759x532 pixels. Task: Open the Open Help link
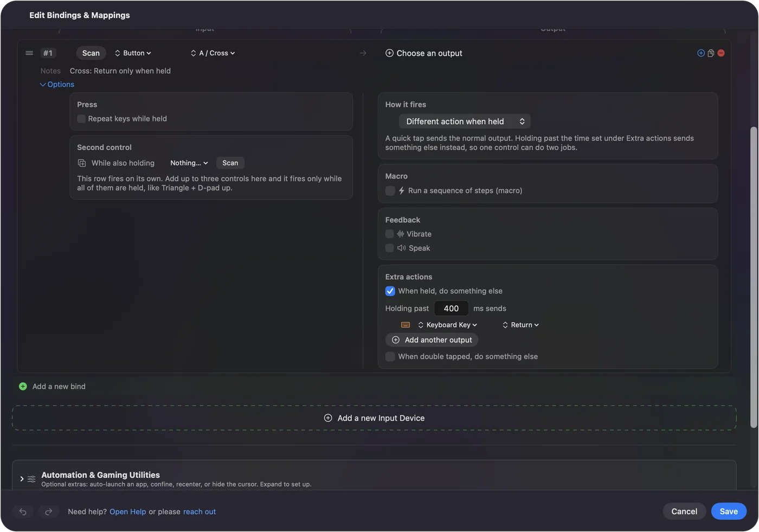pyautogui.click(x=128, y=512)
